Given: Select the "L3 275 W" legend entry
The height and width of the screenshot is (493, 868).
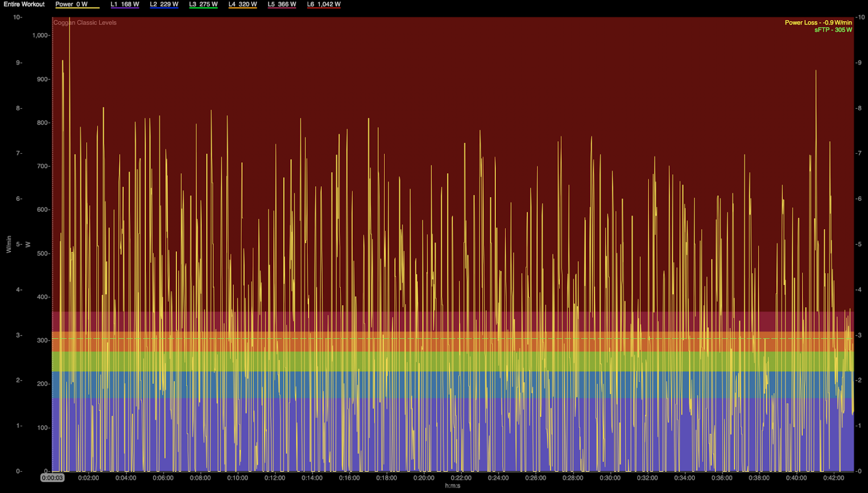Looking at the screenshot, I should tap(203, 4).
